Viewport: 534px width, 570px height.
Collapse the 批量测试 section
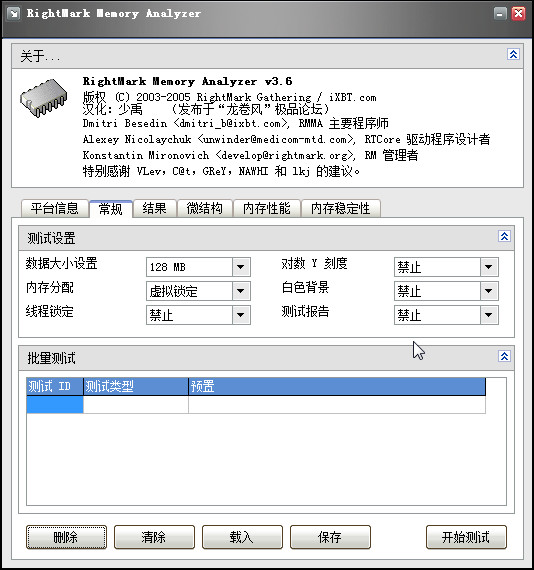(x=504, y=356)
